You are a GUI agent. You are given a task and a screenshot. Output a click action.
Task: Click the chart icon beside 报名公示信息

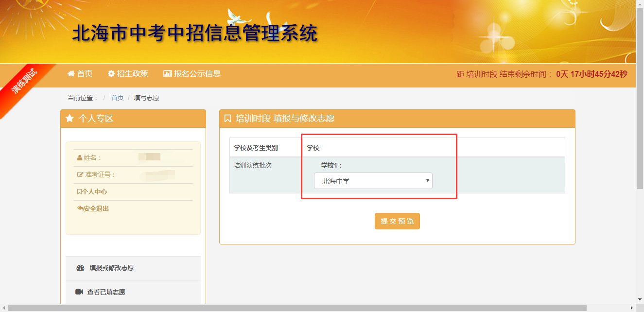coord(167,74)
